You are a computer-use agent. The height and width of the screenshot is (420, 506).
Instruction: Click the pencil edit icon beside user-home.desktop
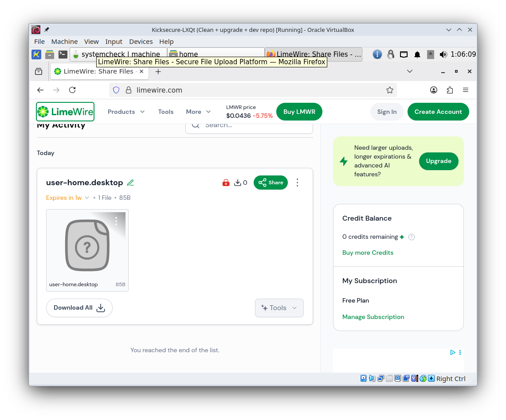130,183
